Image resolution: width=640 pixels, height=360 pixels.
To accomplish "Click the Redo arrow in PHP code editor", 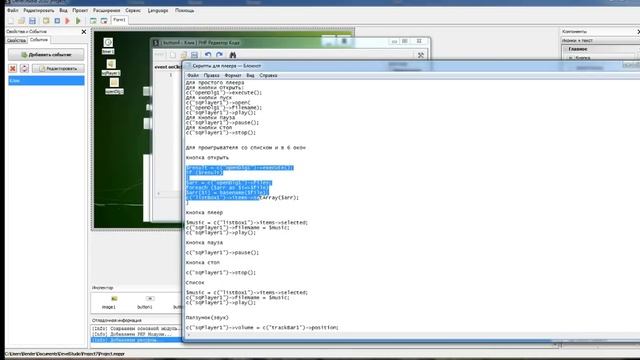I will 220,55.
